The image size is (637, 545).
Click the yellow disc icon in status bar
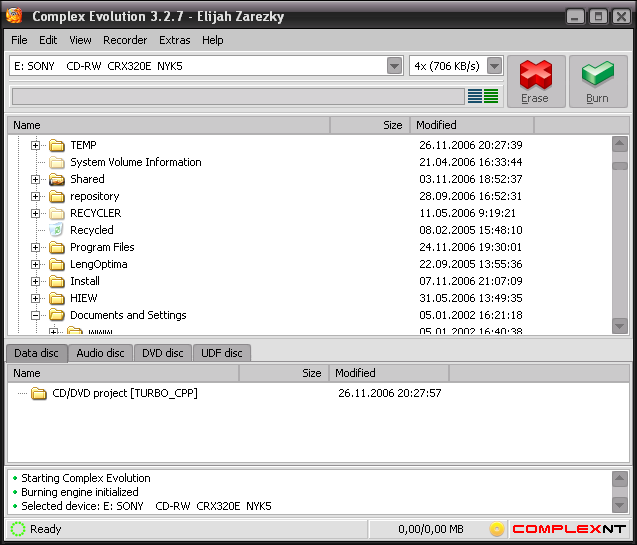pyautogui.click(x=497, y=529)
